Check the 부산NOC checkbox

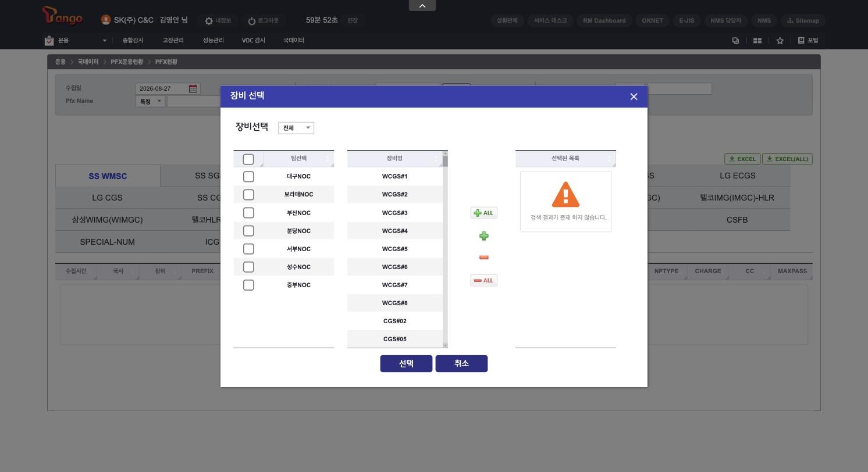248,213
